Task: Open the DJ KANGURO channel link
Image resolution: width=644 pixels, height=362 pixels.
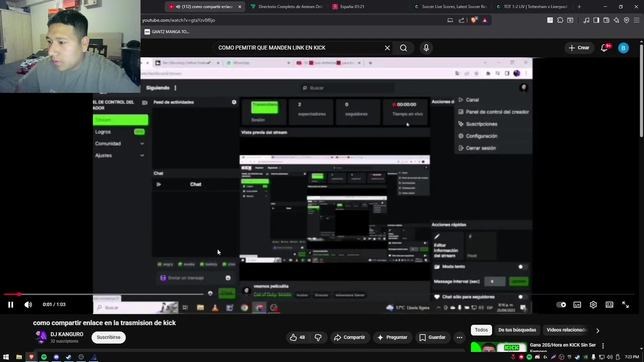Action: click(x=67, y=334)
